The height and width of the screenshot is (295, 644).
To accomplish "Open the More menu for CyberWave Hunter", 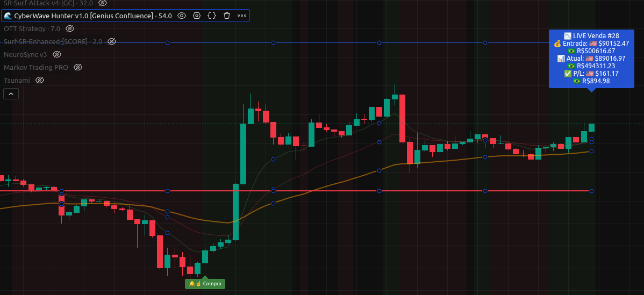I will coord(242,16).
